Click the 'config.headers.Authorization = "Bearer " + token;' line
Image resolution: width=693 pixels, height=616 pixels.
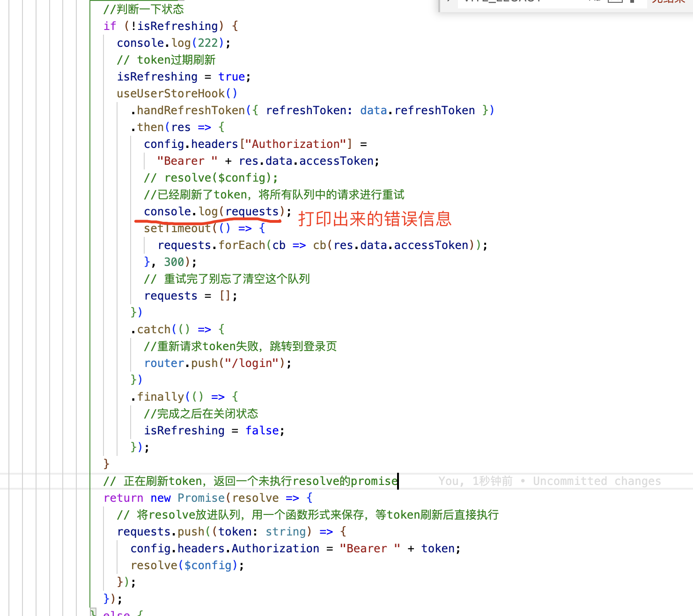pyautogui.click(x=295, y=549)
